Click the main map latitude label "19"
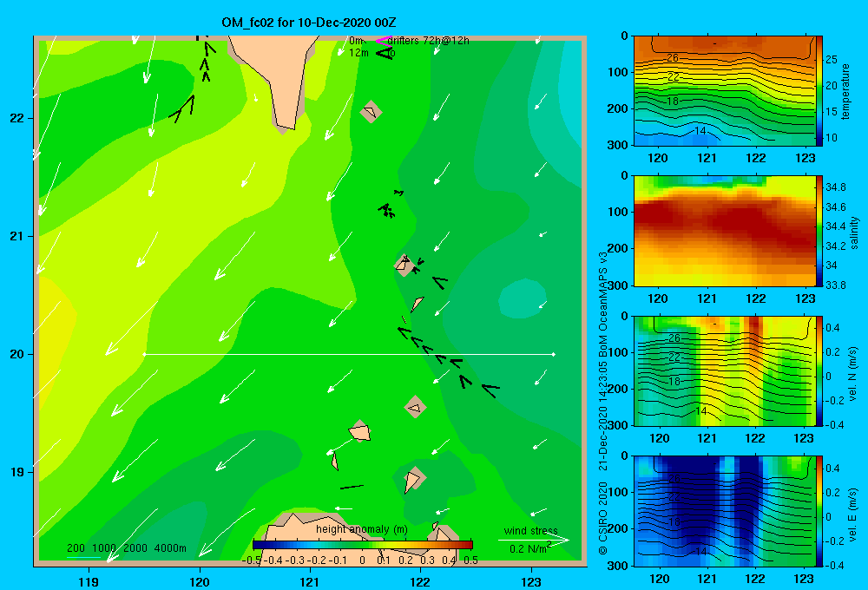The width and height of the screenshot is (868, 590). [16, 472]
